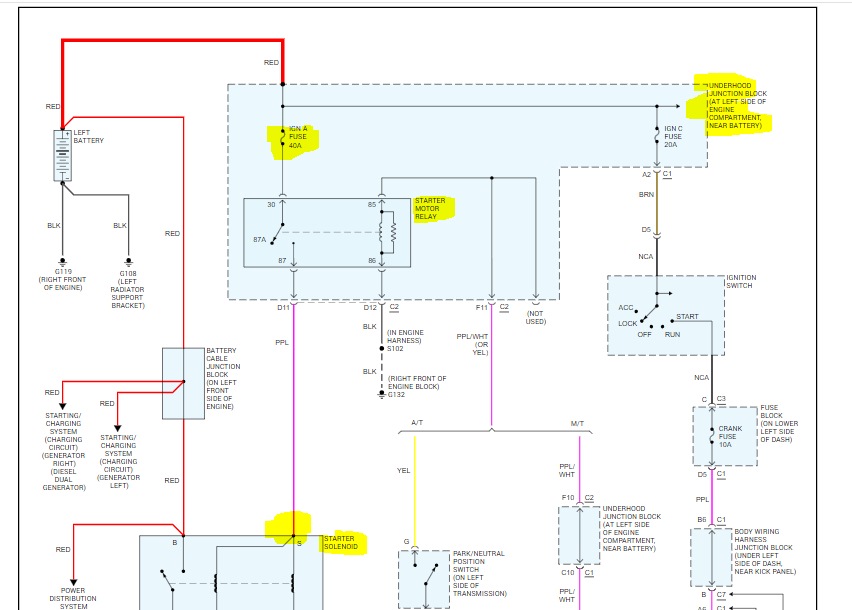Click the G132 ground symbol
The image size is (852, 610).
coord(381,394)
